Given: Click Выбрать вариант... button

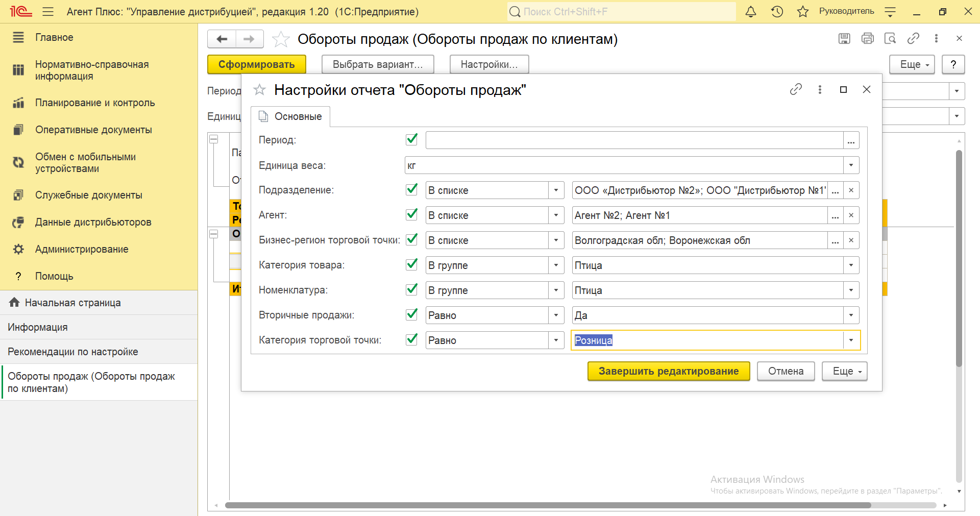Looking at the screenshot, I should [378, 64].
